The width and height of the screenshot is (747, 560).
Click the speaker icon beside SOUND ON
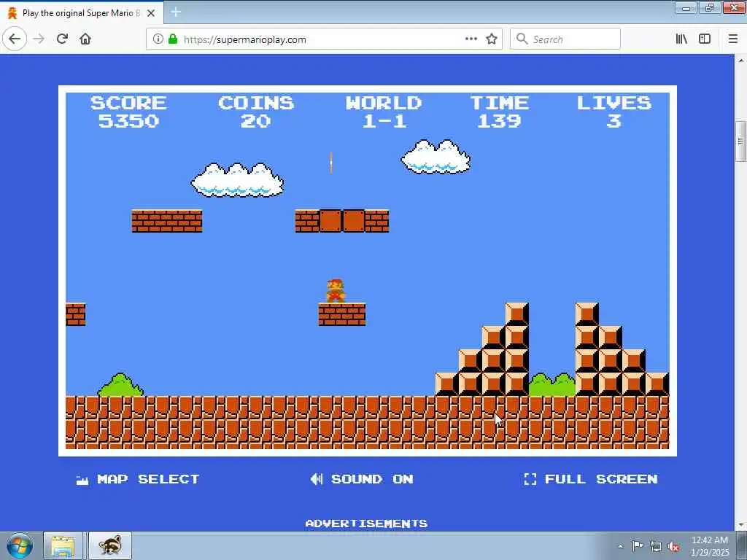(317, 479)
